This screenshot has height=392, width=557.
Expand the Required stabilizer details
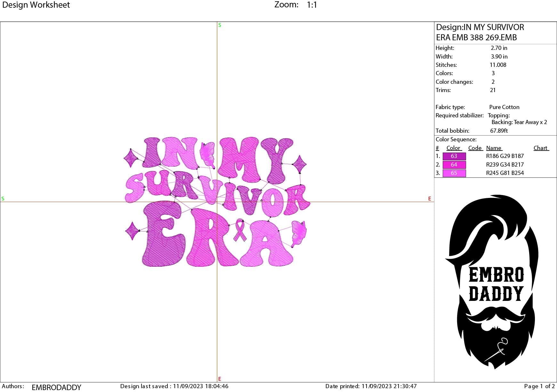(460, 115)
